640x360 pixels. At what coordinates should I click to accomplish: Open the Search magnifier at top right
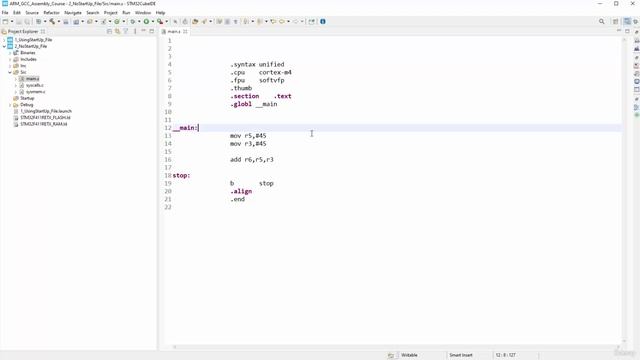point(602,22)
